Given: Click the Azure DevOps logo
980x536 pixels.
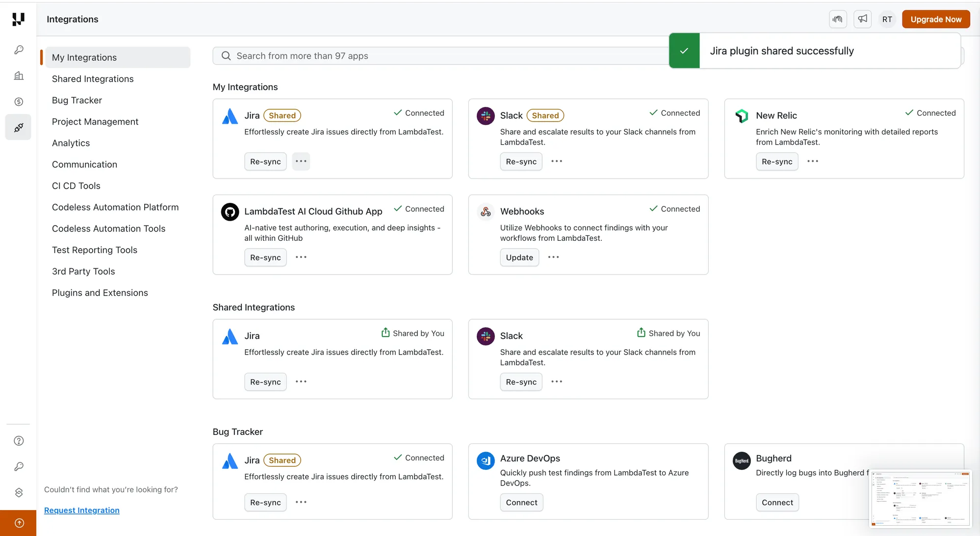Looking at the screenshot, I should tap(486, 461).
